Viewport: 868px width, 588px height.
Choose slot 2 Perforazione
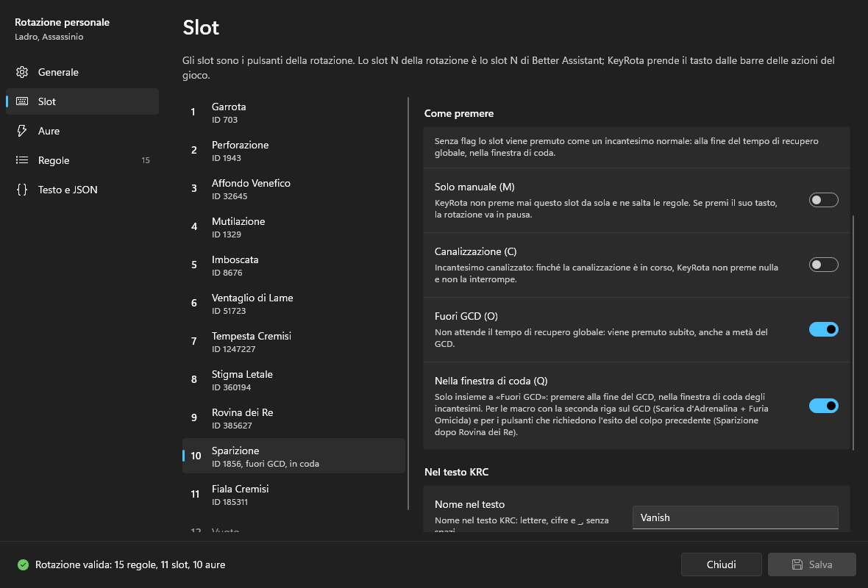click(294, 151)
